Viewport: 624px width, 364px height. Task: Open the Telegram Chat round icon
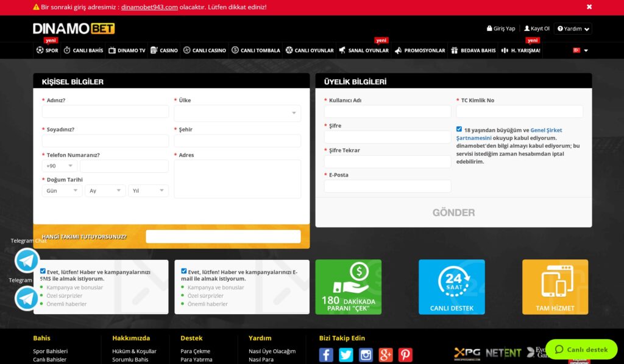pyautogui.click(x=27, y=261)
